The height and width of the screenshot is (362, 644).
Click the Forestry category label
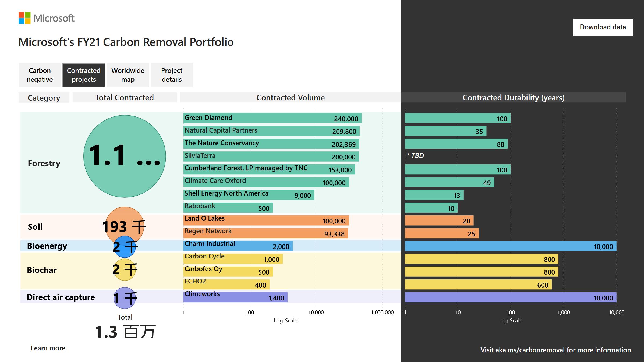point(44,163)
